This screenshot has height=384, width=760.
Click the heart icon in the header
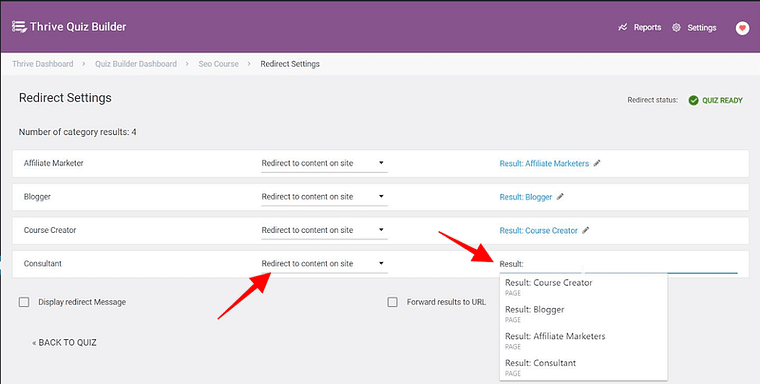(742, 28)
